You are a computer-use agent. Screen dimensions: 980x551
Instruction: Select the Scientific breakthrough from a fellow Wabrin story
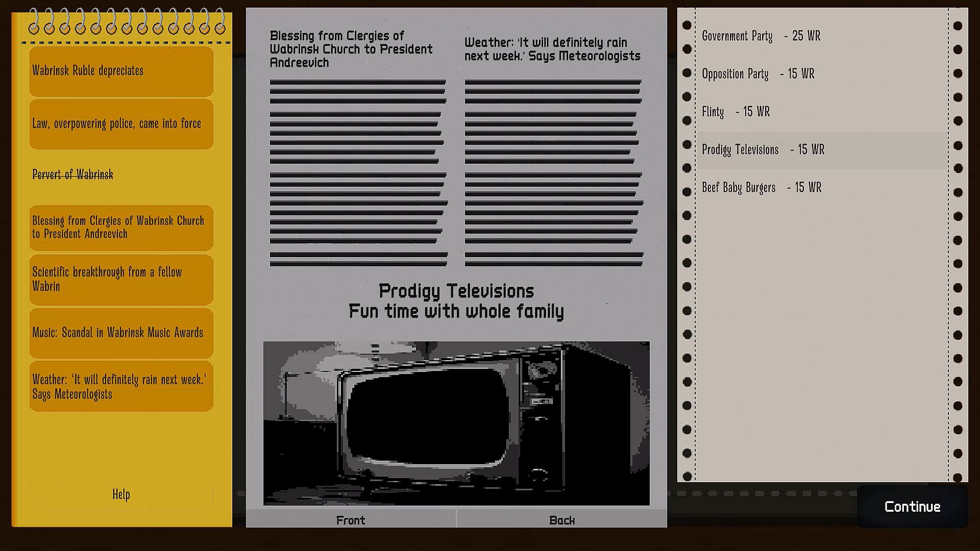(x=121, y=280)
